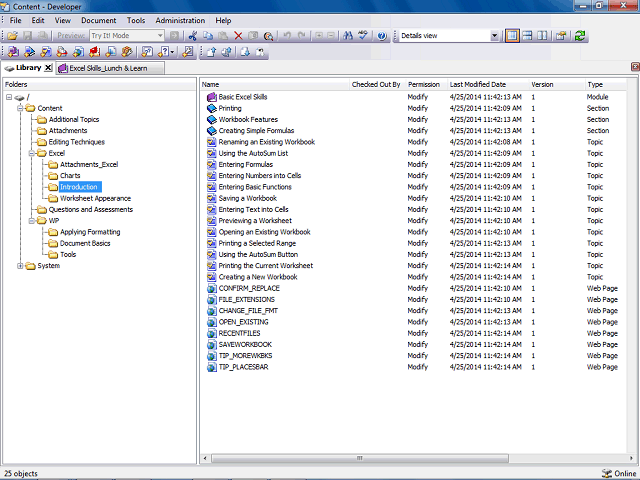Click the new Module purple book icon

tap(13, 52)
